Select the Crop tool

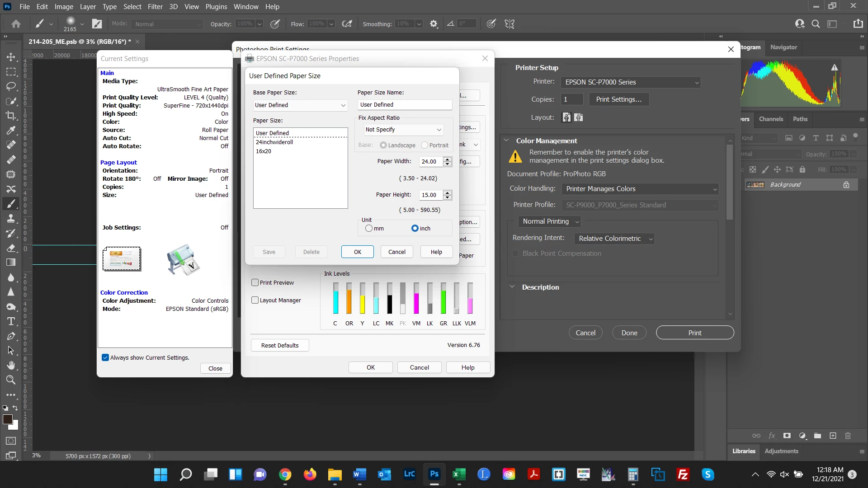pyautogui.click(x=11, y=116)
